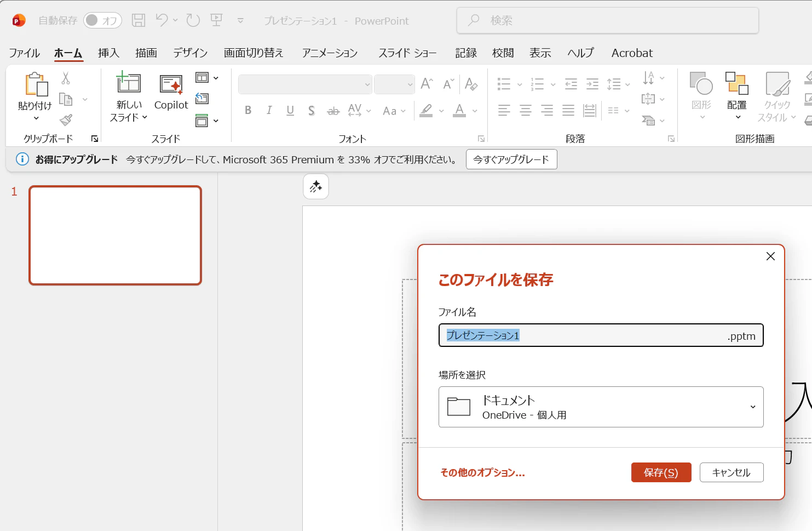The width and height of the screenshot is (812, 531).
Task: Open the bullets list dropdown arrow
Action: tap(520, 84)
